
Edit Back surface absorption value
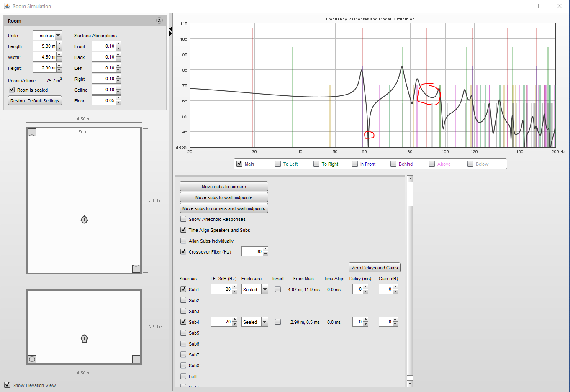pos(104,57)
